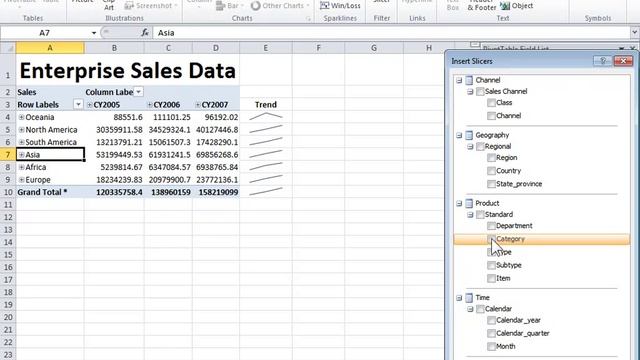Check the Month field checkbox
The image size is (640, 360).
click(491, 347)
